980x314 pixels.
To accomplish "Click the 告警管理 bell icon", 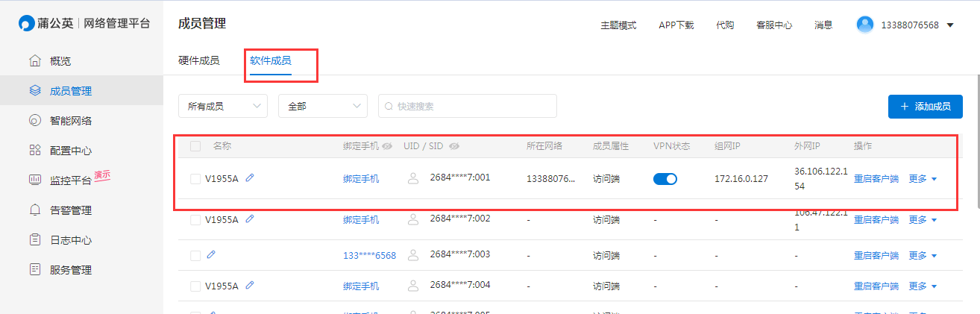I will 34,210.
